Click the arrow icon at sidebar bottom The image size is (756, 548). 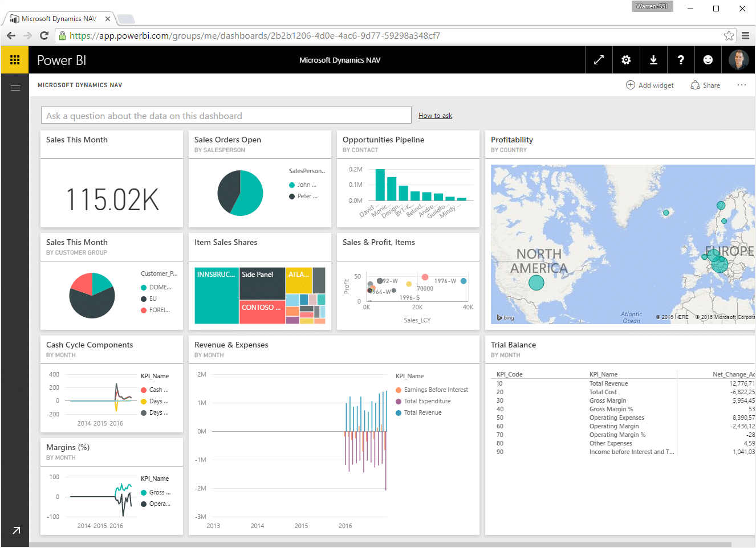pyautogui.click(x=17, y=530)
